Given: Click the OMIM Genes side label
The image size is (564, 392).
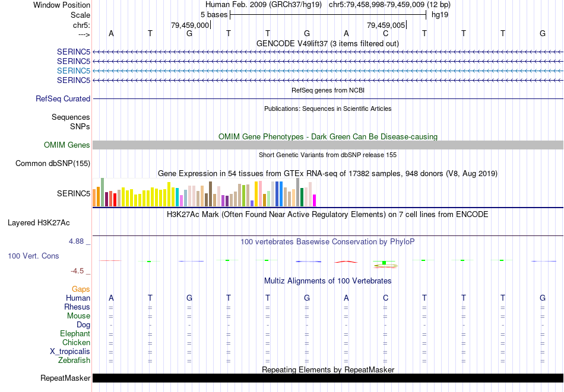Looking at the screenshot, I should click(67, 145).
